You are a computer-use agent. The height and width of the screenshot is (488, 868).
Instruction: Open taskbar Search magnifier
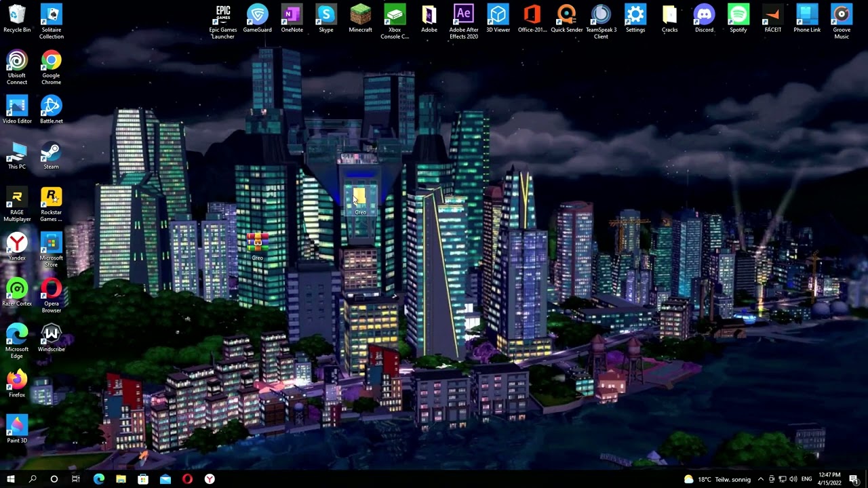click(32, 479)
